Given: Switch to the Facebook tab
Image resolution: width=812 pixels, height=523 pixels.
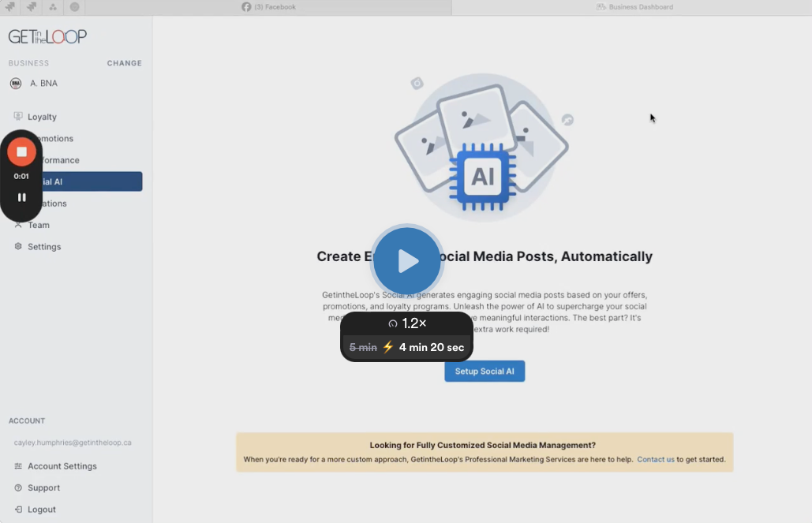Looking at the screenshot, I should tap(271, 7).
